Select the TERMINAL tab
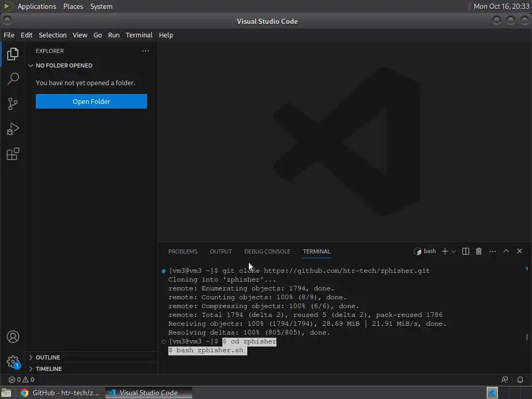Screen dimensions: 532x399 [x=316, y=251]
